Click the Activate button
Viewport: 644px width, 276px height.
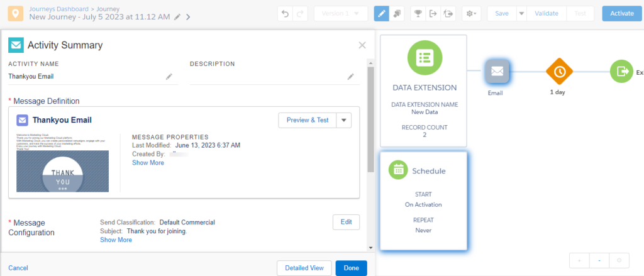click(622, 13)
